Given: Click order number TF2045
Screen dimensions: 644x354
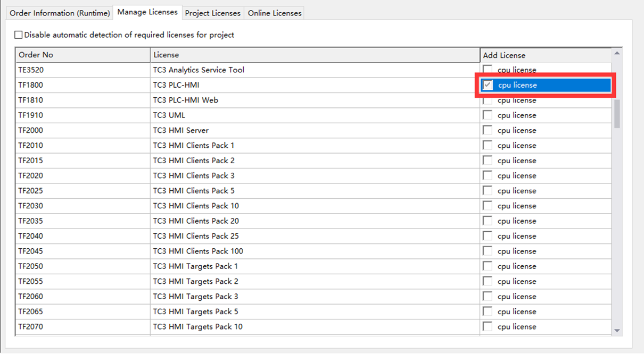Looking at the screenshot, I should [30, 251].
